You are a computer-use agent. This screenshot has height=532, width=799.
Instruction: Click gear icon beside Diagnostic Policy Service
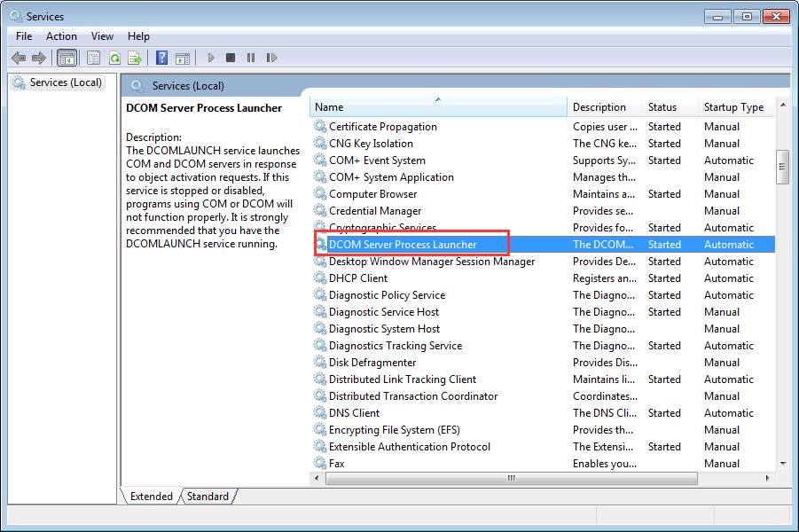(x=320, y=294)
